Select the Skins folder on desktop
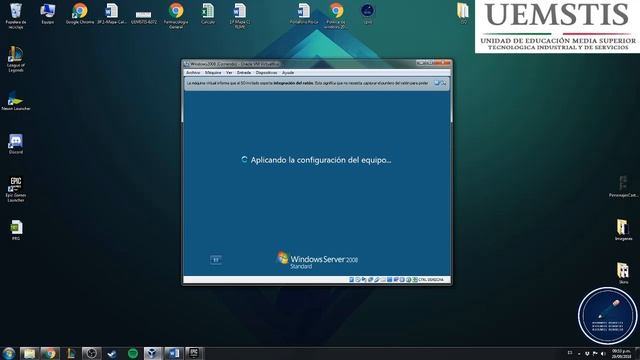This screenshot has height=360, width=640. [x=623, y=273]
